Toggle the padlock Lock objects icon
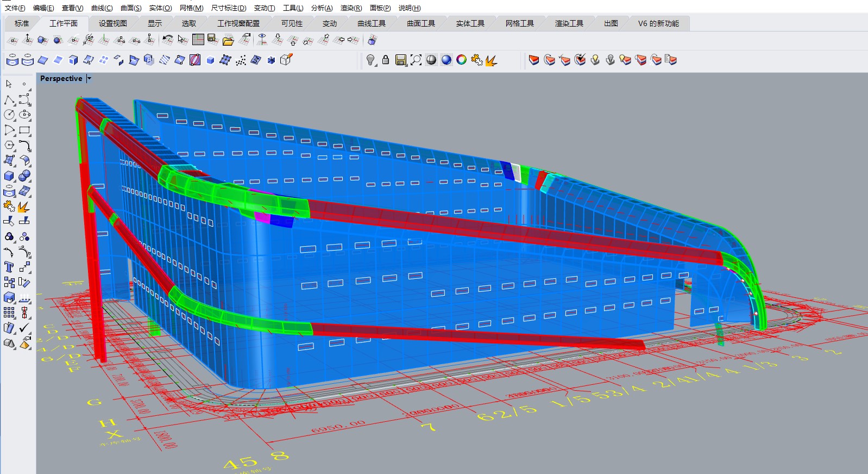Image resolution: width=868 pixels, height=474 pixels. pyautogui.click(x=386, y=60)
